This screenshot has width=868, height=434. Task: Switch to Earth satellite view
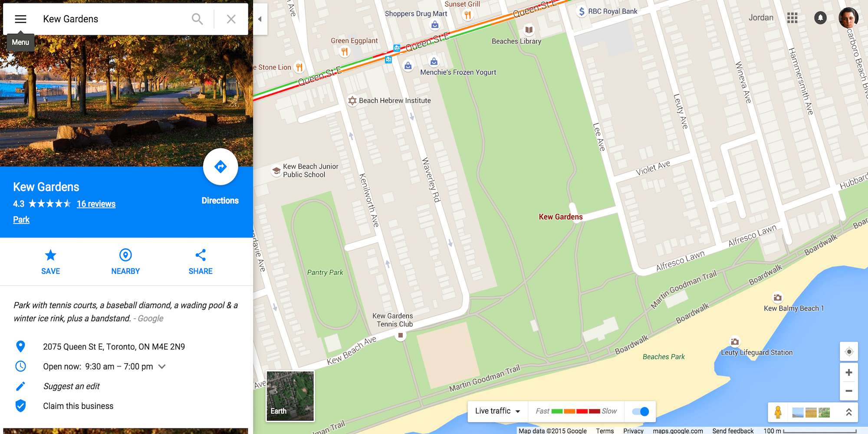coord(290,396)
